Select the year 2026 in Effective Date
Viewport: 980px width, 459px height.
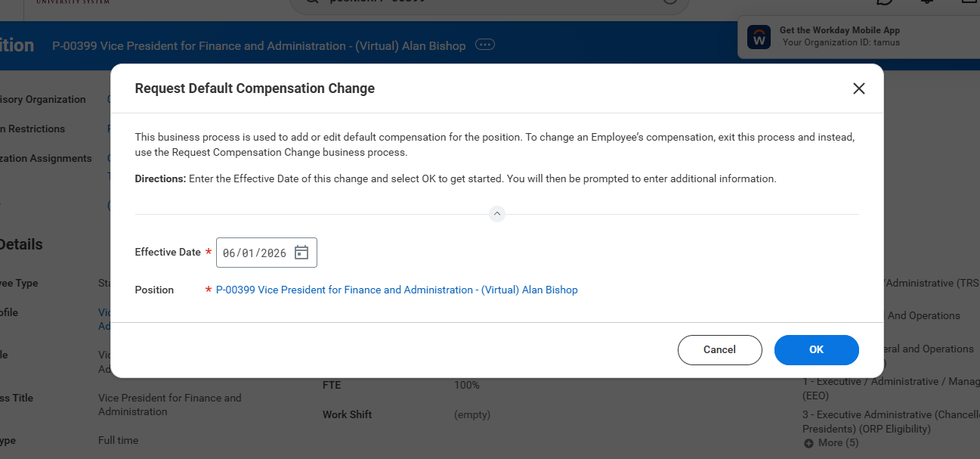pyautogui.click(x=273, y=253)
